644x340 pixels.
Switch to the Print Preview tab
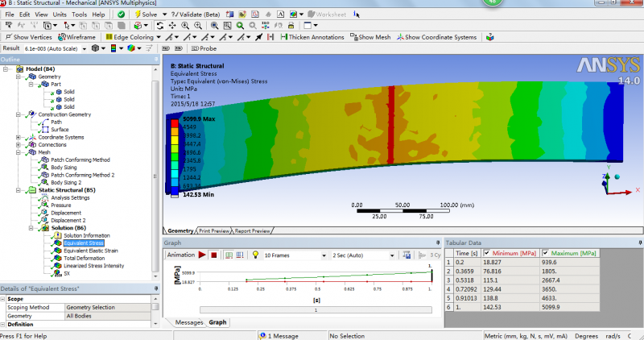click(x=214, y=230)
